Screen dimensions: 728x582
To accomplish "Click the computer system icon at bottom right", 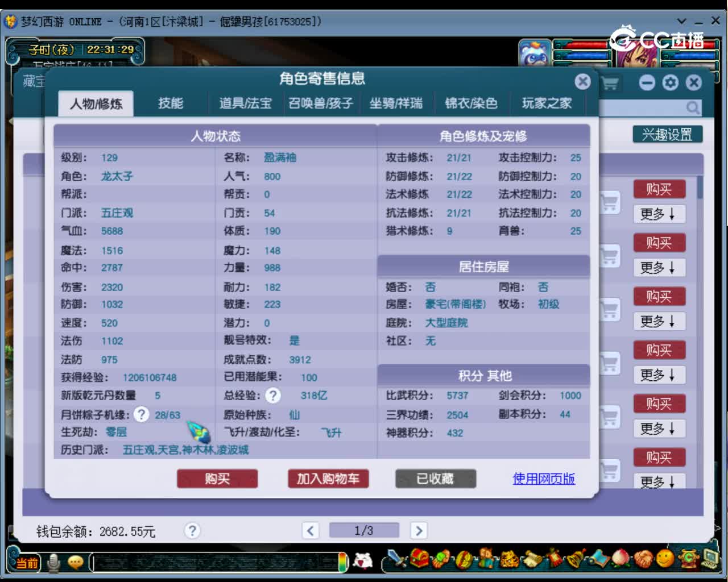I will pos(711,559).
